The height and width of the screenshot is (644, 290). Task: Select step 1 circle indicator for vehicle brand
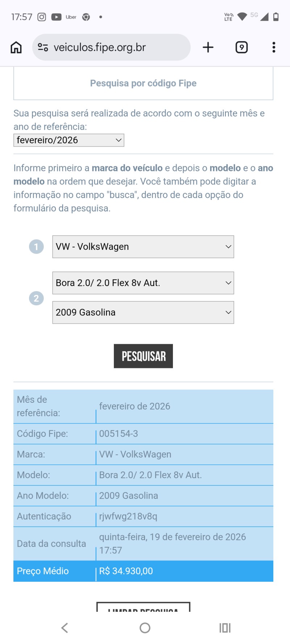36,246
